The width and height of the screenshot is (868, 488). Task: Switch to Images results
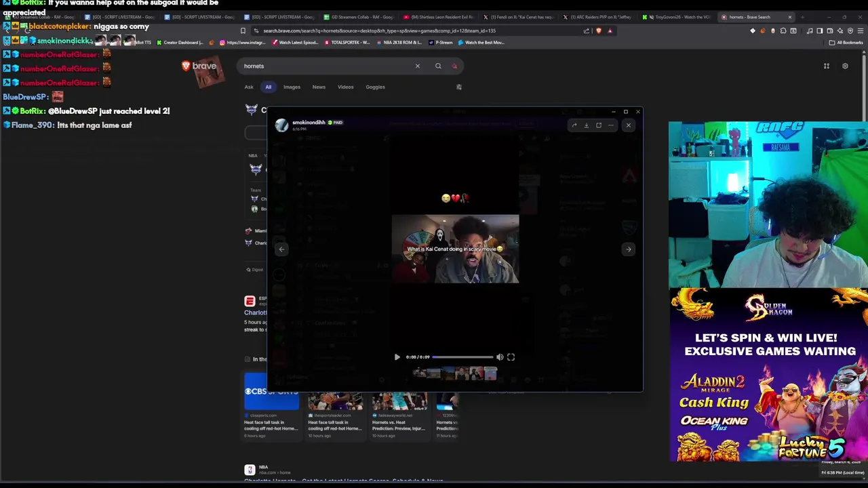[x=292, y=87]
